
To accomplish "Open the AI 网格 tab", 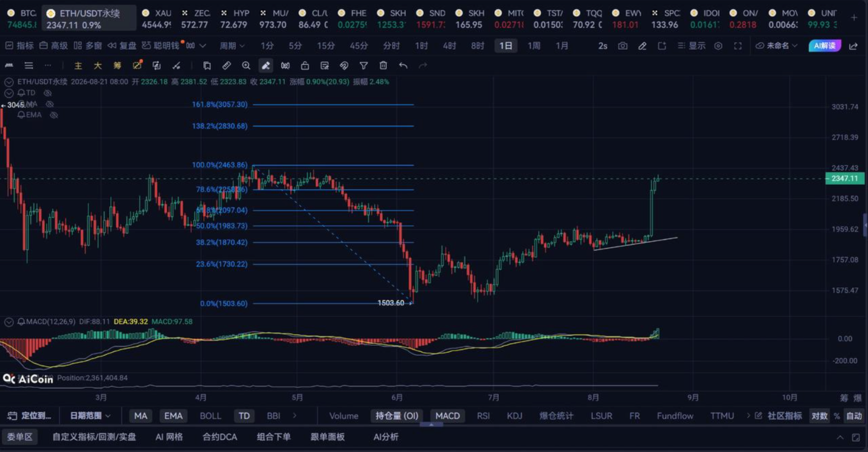I will coord(169,437).
